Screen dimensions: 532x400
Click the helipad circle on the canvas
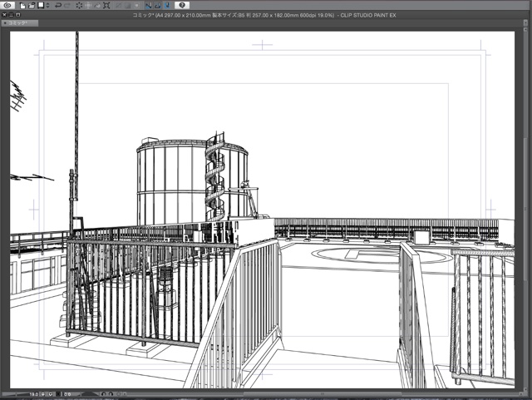[382, 255]
